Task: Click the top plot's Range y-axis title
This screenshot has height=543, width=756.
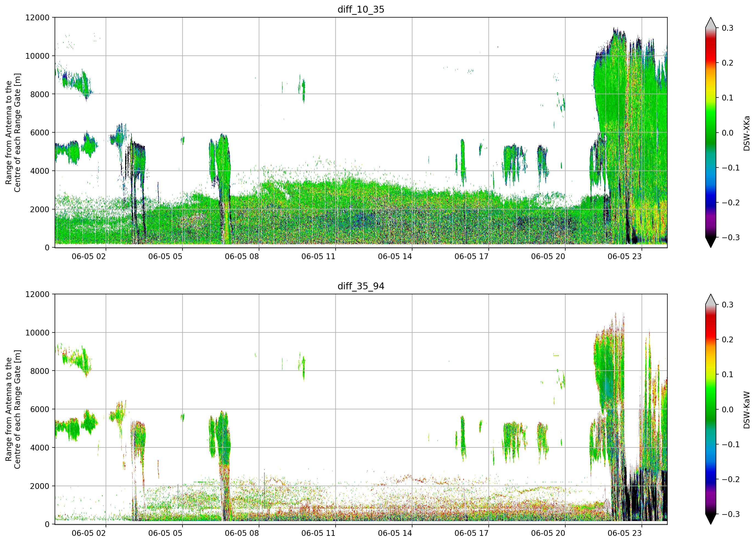Action: pyautogui.click(x=13, y=133)
